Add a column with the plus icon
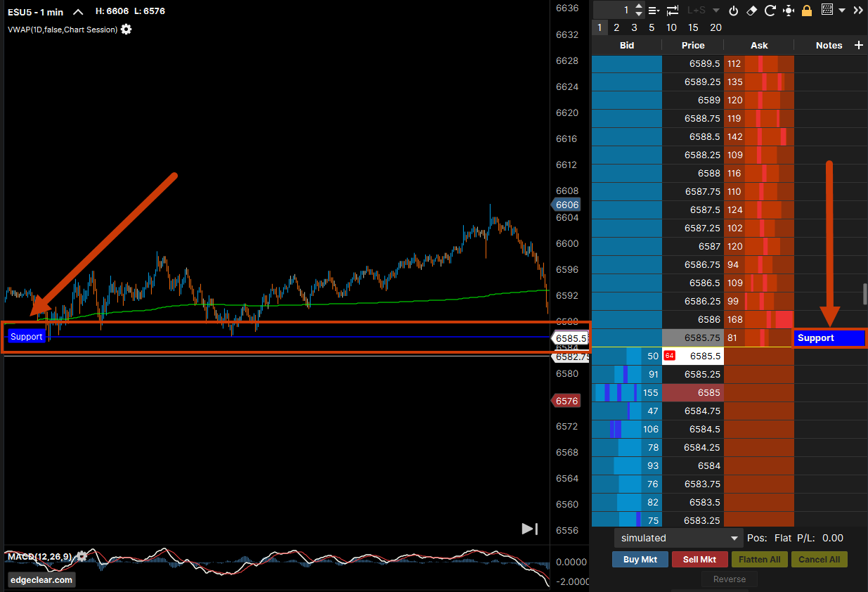The image size is (868, 592). (x=858, y=45)
